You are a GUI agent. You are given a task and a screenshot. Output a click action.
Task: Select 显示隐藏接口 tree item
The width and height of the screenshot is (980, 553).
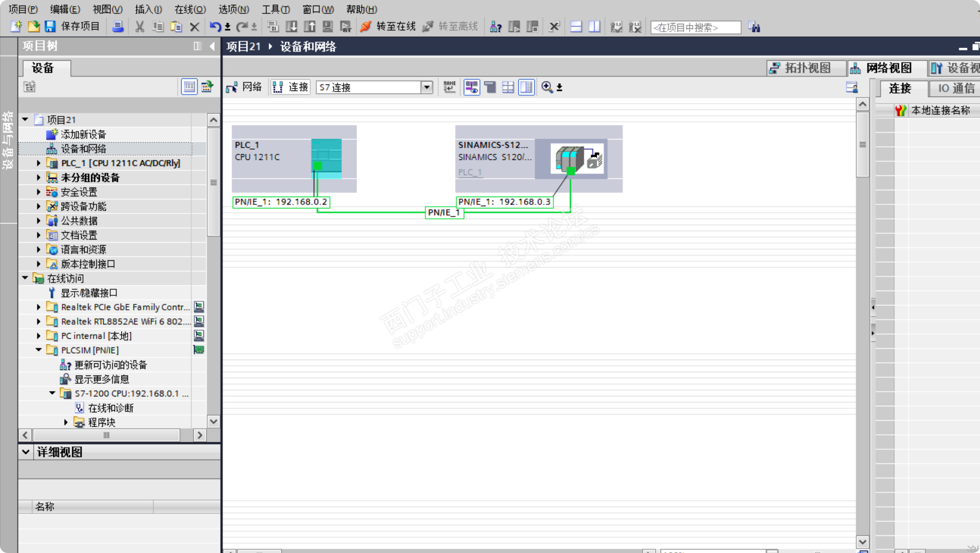click(88, 293)
